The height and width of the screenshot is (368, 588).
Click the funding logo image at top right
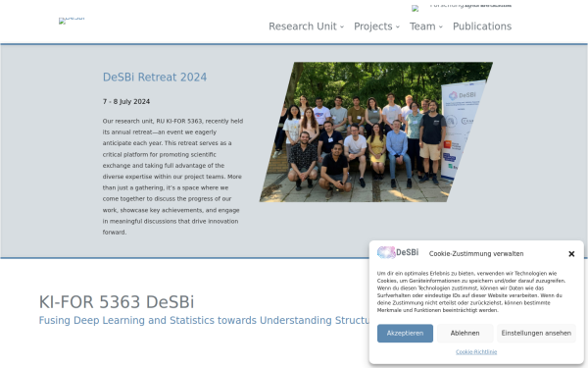[x=462, y=7]
